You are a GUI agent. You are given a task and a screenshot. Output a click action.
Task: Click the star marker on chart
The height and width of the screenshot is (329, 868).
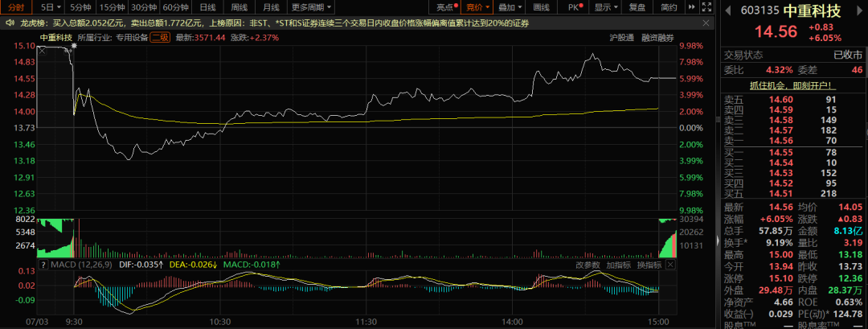(74, 47)
